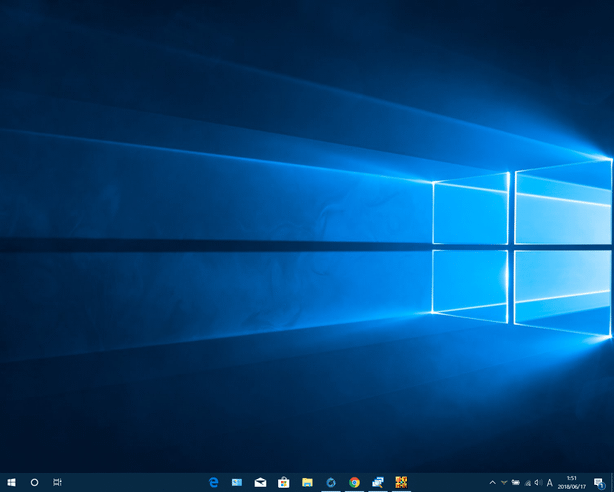Open Cortana search circle
This screenshot has height=492, width=614.
click(x=34, y=482)
